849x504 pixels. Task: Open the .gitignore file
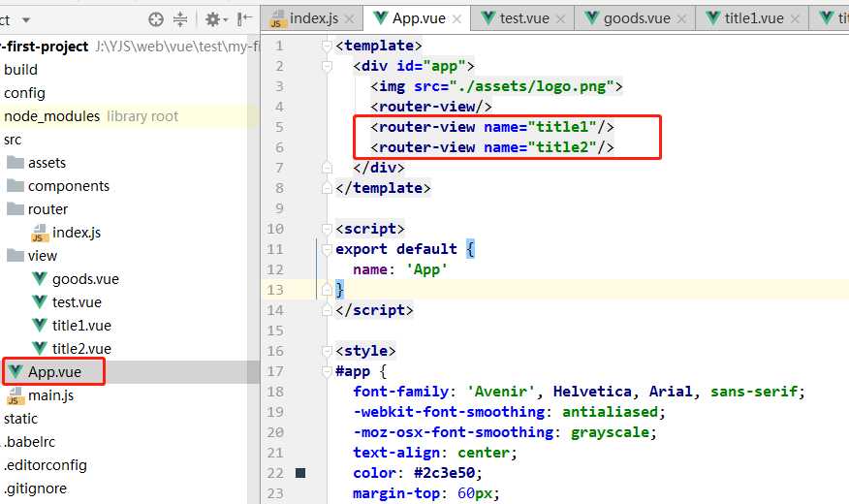point(35,488)
